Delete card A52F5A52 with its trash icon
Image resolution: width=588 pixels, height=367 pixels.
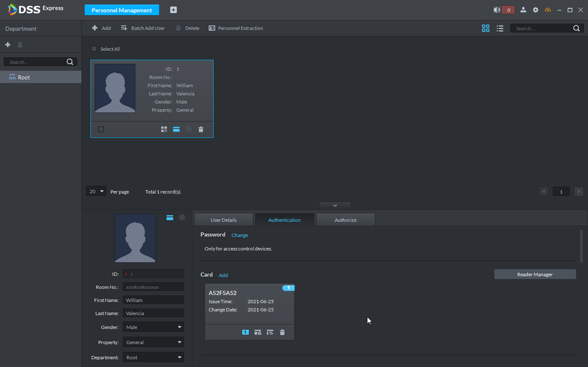point(282,332)
